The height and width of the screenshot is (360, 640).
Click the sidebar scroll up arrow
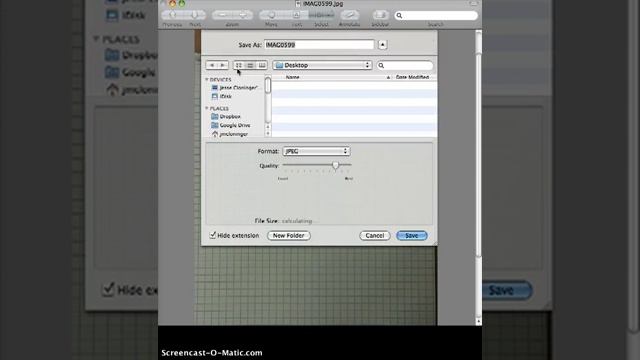(x=268, y=127)
